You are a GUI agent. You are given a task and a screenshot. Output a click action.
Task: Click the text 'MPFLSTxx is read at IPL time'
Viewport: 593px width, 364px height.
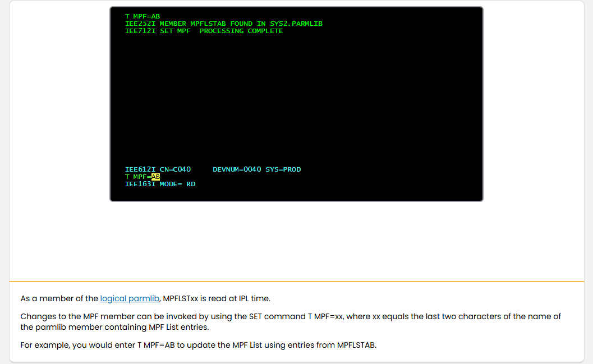(x=217, y=298)
